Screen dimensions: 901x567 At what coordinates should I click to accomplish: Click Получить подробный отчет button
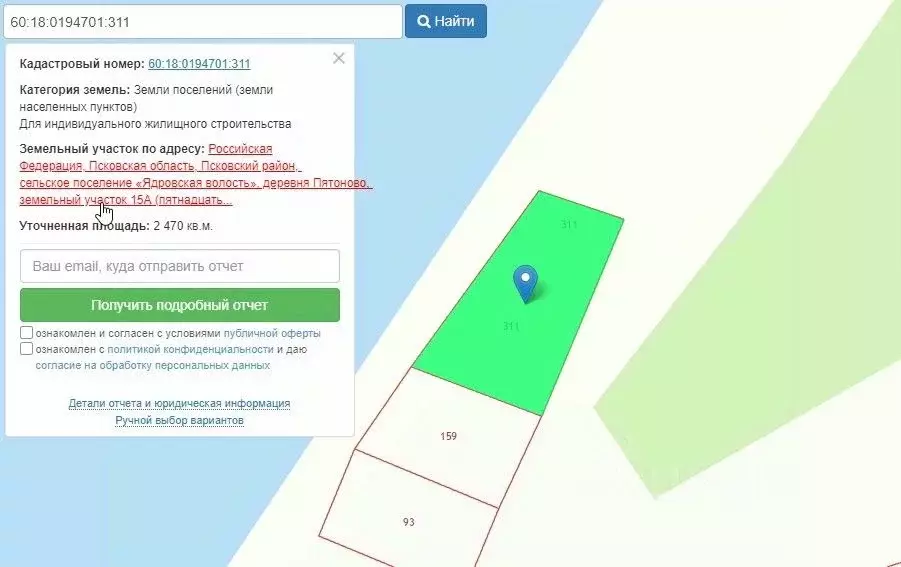(x=180, y=305)
